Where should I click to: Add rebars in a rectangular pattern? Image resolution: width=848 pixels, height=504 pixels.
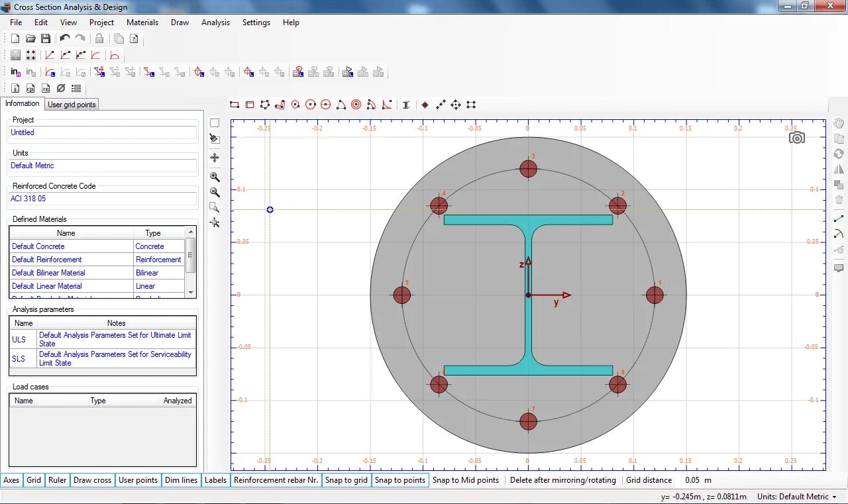tap(471, 105)
